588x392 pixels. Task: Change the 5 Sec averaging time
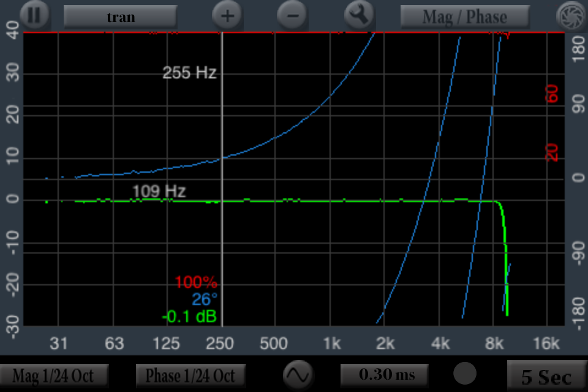(547, 377)
